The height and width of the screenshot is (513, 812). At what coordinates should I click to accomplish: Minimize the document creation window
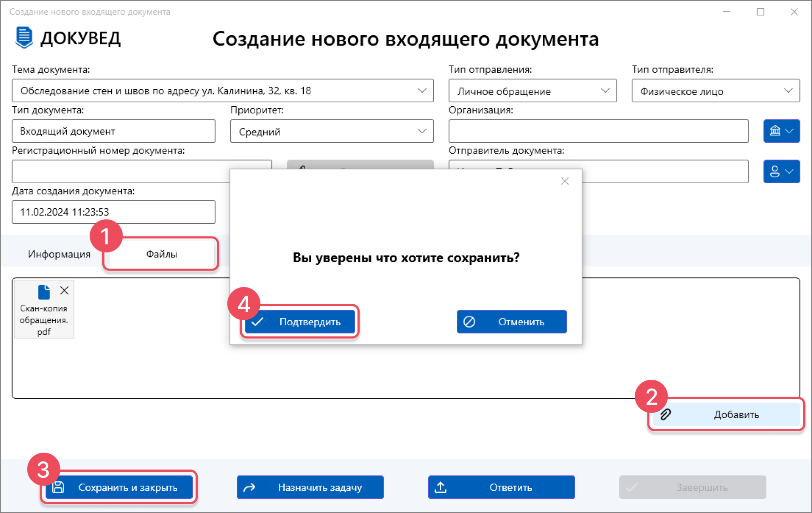coord(726,12)
